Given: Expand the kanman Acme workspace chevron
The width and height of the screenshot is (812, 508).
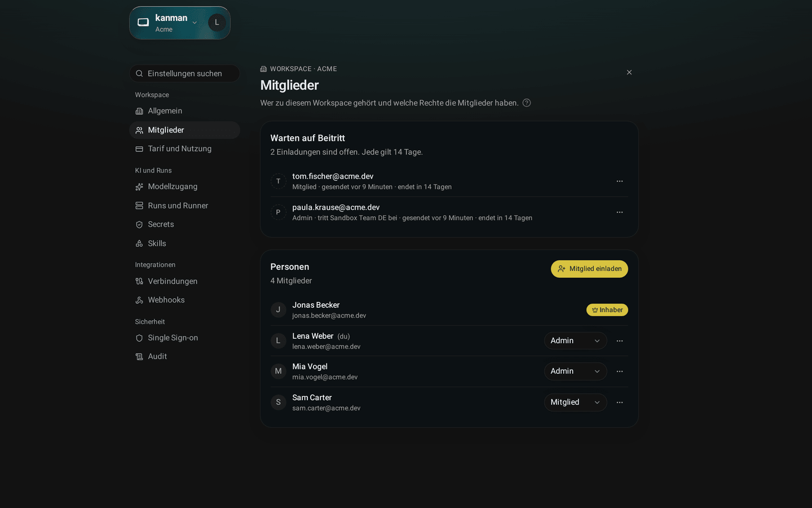Looking at the screenshot, I should (x=195, y=23).
